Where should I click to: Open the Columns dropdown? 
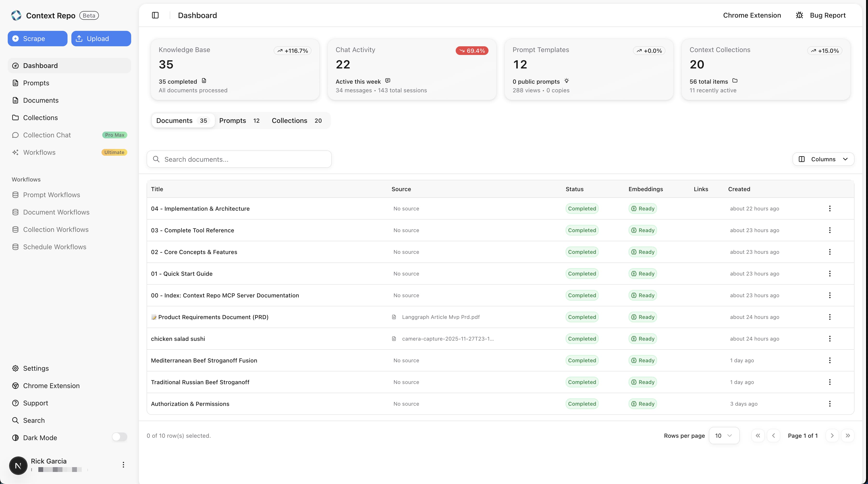(823, 159)
